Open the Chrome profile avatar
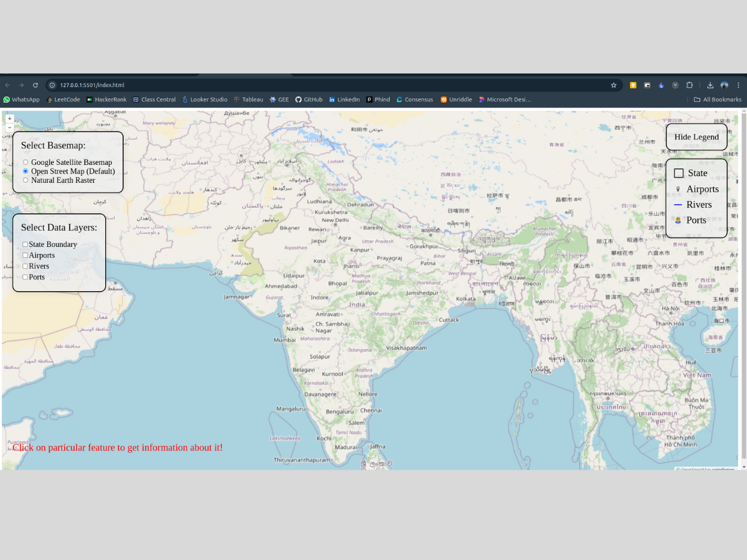Image resolution: width=747 pixels, height=560 pixels. point(725,85)
